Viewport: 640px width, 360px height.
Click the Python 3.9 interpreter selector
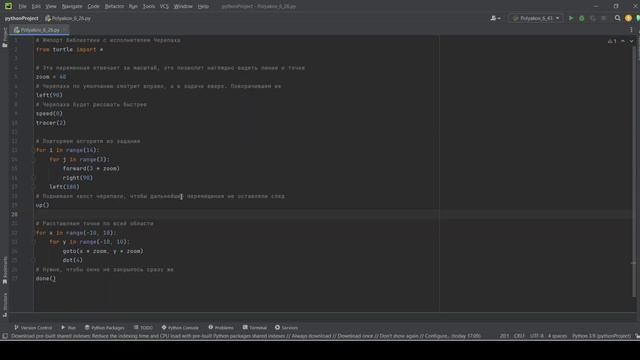[601, 336]
